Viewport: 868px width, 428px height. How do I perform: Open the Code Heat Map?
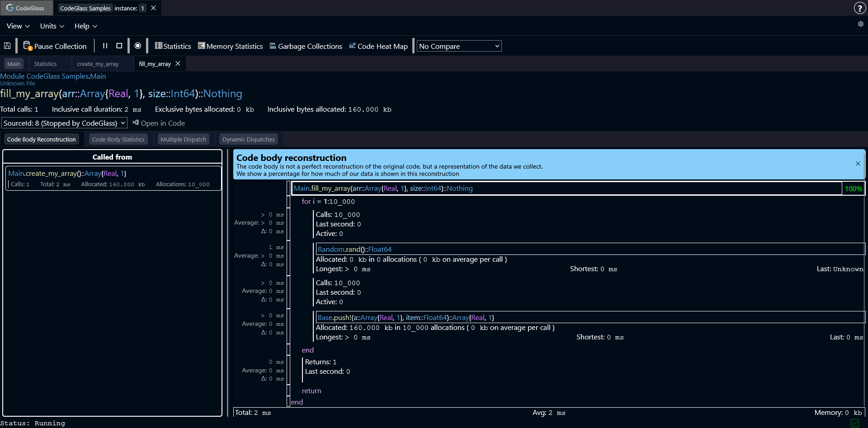[378, 46]
